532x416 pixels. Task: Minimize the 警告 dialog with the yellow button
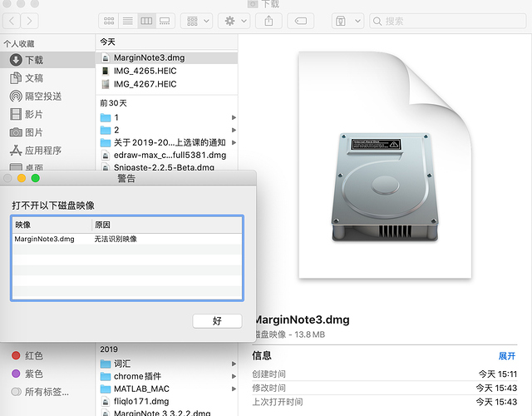point(22,178)
